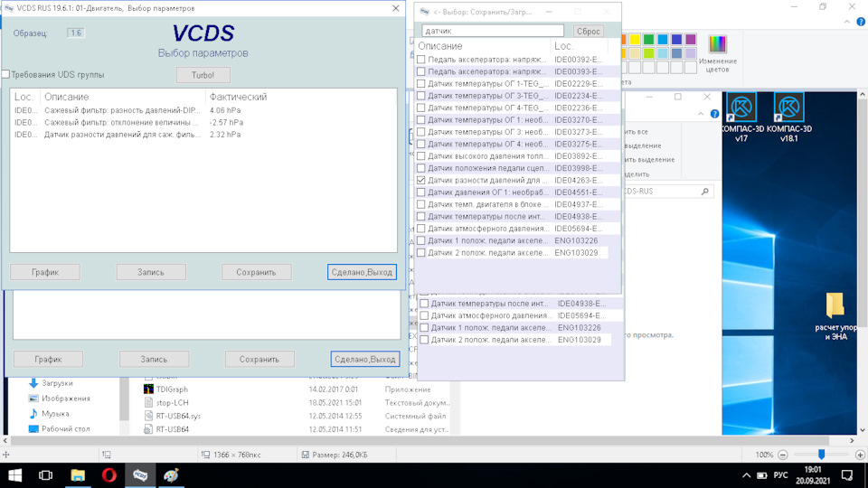Viewport: 868px width, 488px height.
Task: Uncheck Датчик разности давлений IDE04263 row
Action: (x=421, y=181)
